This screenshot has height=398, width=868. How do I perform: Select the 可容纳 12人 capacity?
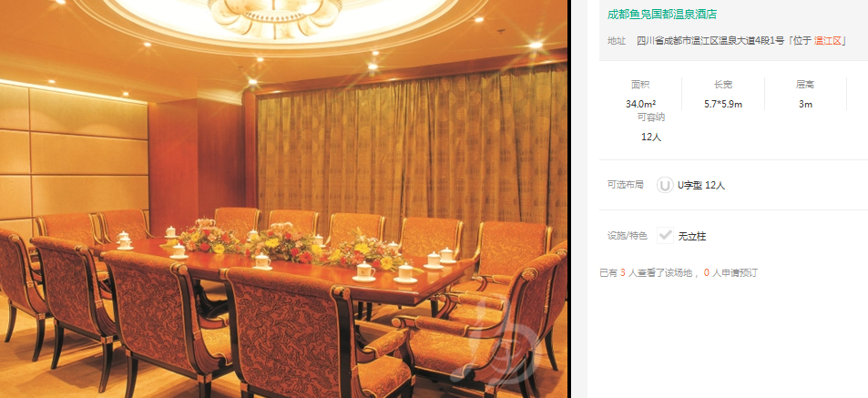point(651,137)
